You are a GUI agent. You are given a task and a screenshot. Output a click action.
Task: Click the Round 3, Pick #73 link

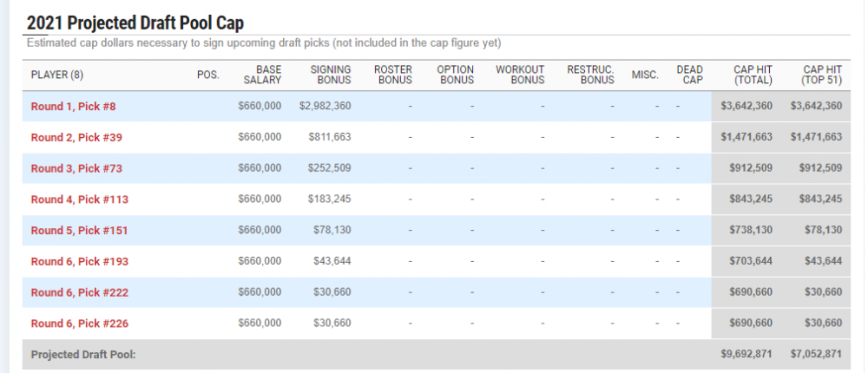click(76, 168)
